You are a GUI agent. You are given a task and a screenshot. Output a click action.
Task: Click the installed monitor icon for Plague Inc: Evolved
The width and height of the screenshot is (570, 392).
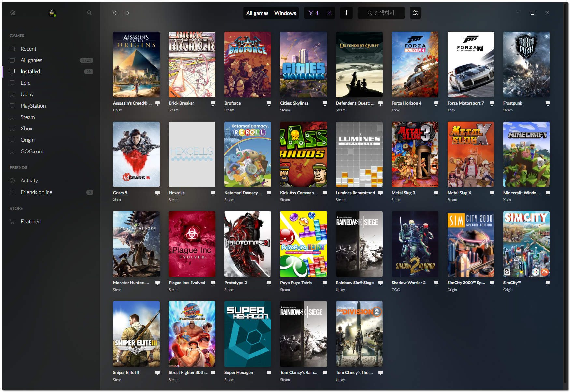pos(213,283)
